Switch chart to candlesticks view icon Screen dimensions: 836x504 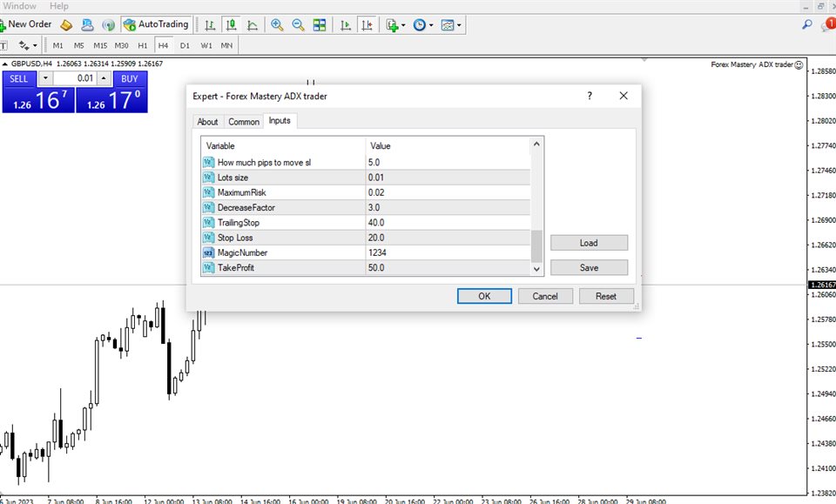(231, 25)
